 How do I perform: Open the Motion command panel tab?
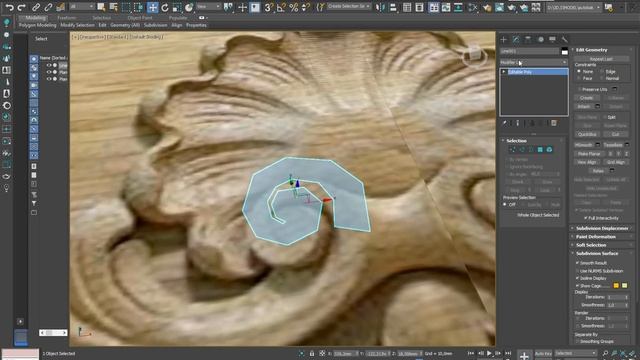[x=540, y=40]
